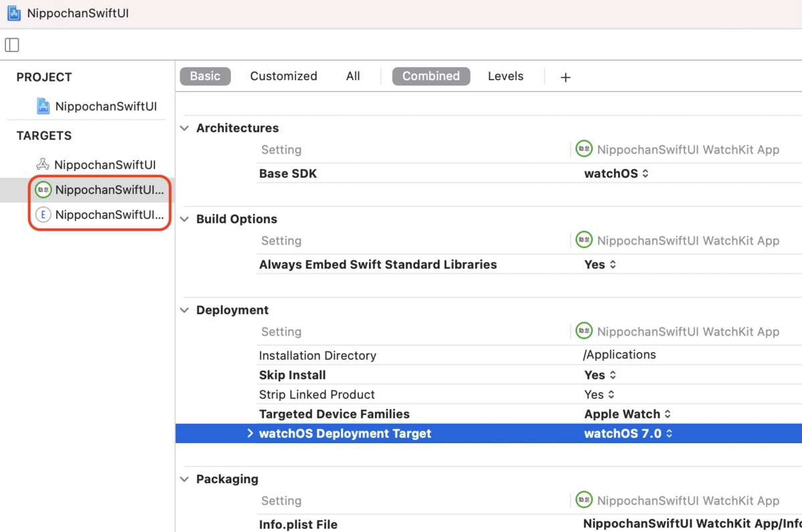Viewport: 802px width, 532px height.
Task: Click WatchKit App column icon in Deployment header
Action: click(x=584, y=331)
